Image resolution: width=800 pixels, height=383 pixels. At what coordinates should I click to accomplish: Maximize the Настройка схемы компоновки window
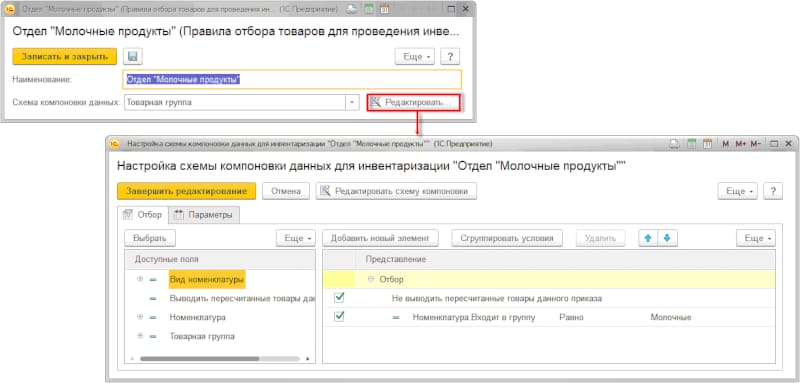(773, 144)
